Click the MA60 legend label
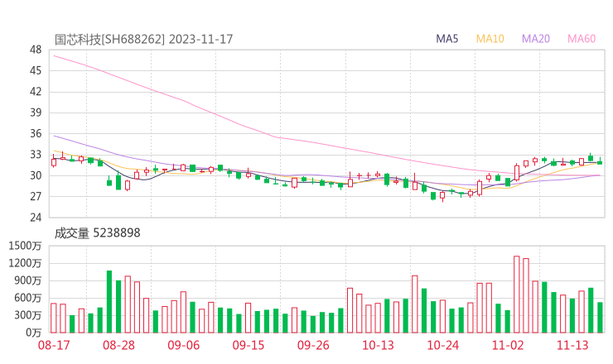The width and height of the screenshot is (613, 364). [x=582, y=39]
